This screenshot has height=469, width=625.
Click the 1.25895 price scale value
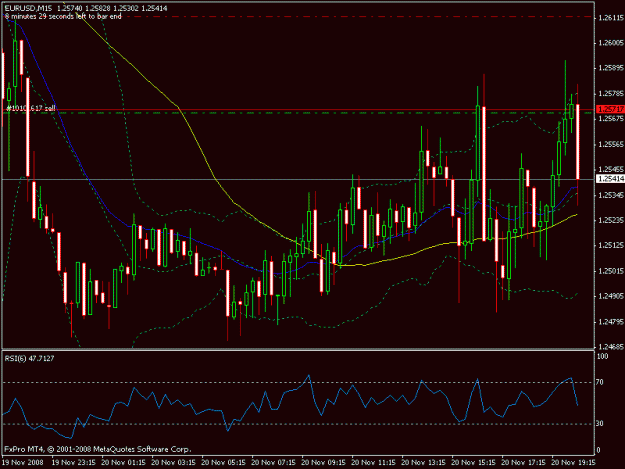coord(611,68)
